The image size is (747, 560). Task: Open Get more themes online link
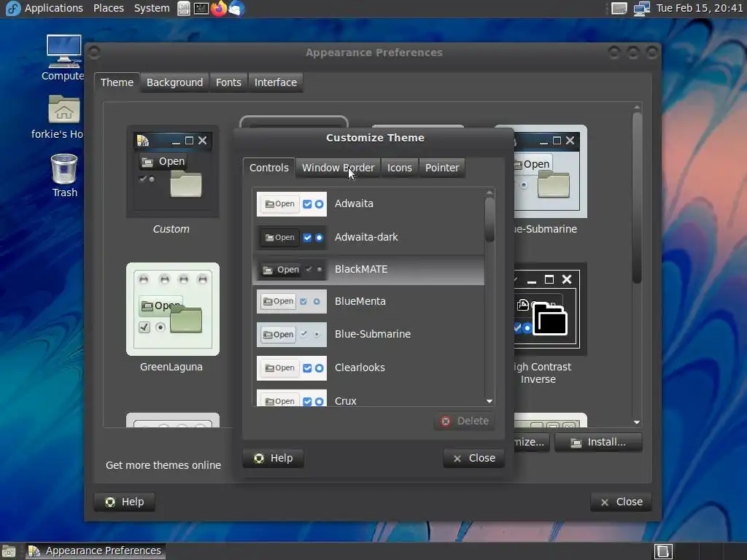coord(163,465)
